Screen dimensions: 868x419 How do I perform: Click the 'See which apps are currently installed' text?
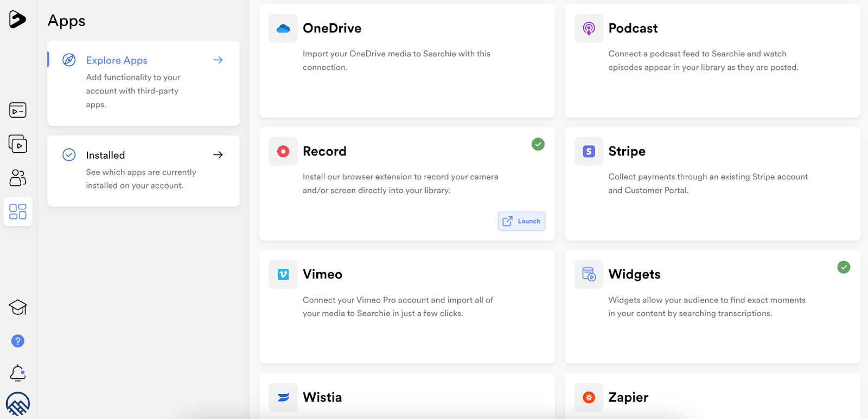coord(141,179)
